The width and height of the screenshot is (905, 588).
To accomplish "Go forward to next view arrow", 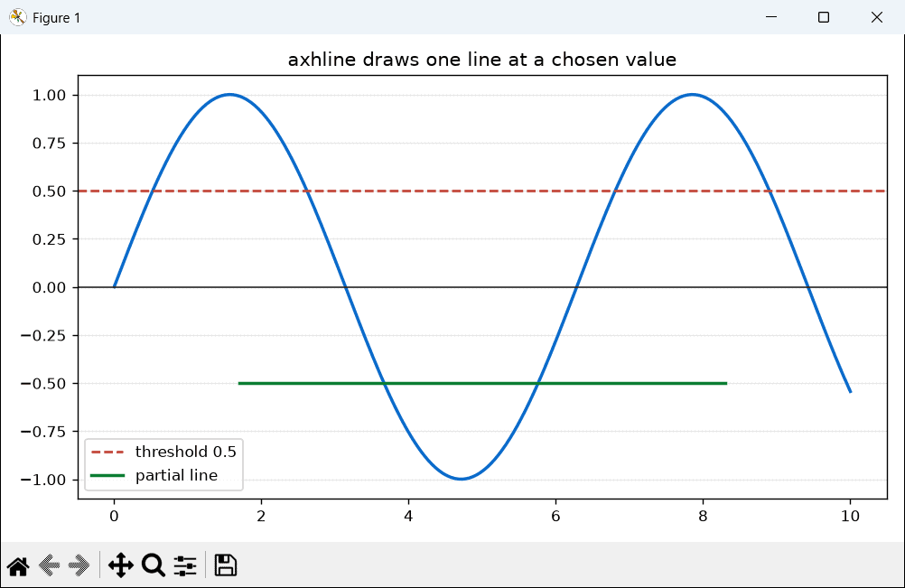I will [79, 565].
